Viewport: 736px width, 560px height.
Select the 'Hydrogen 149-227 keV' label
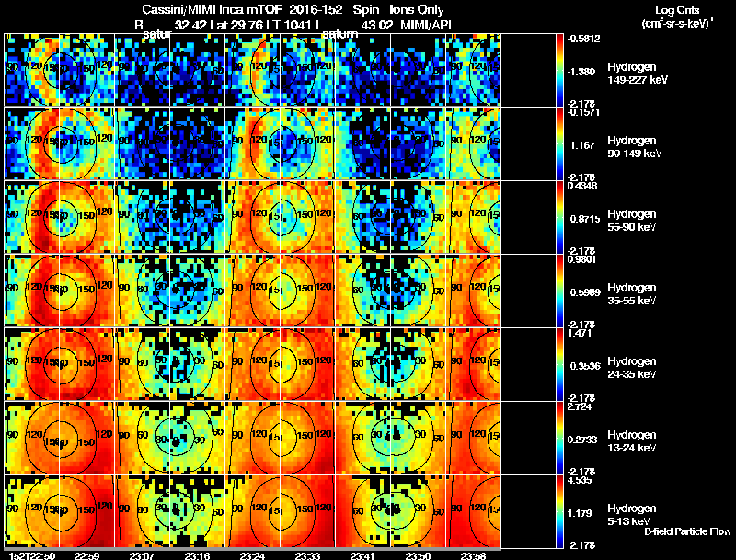point(637,74)
